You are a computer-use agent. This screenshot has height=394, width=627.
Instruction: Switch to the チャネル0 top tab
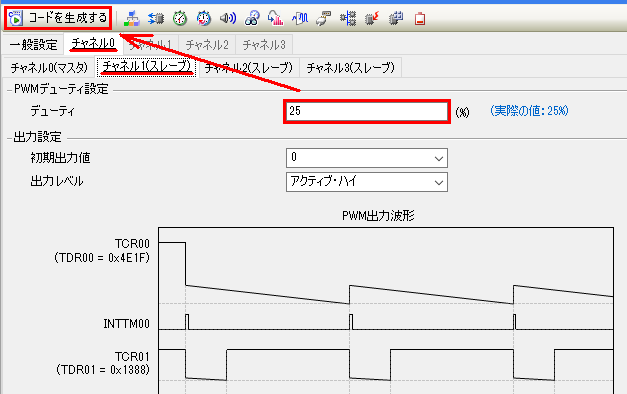pyautogui.click(x=94, y=44)
